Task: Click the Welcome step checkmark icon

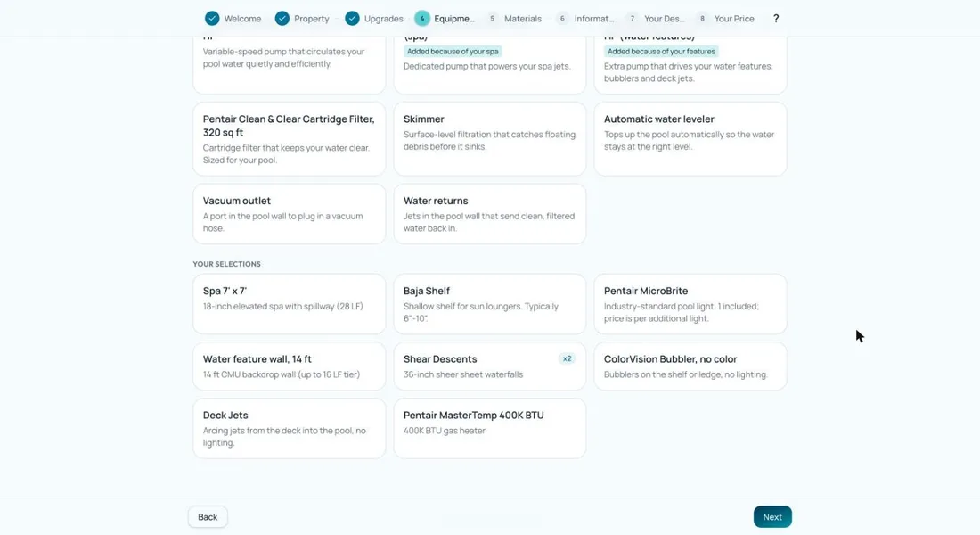Action: pos(213,19)
